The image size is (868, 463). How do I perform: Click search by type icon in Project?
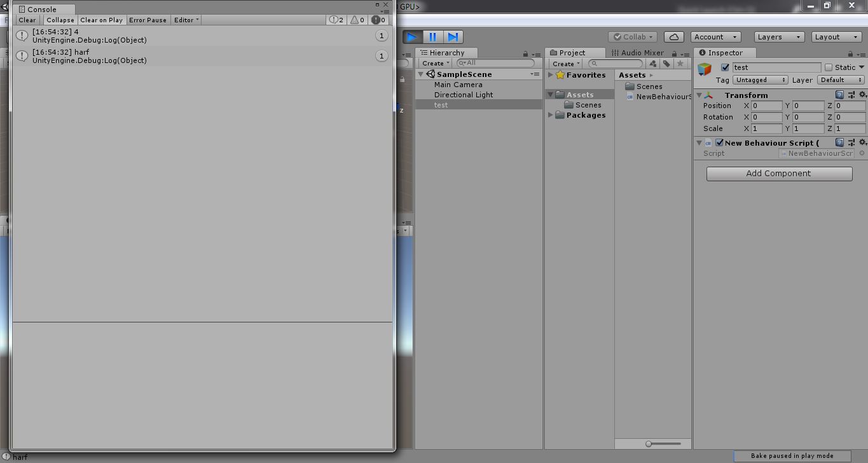coord(653,64)
